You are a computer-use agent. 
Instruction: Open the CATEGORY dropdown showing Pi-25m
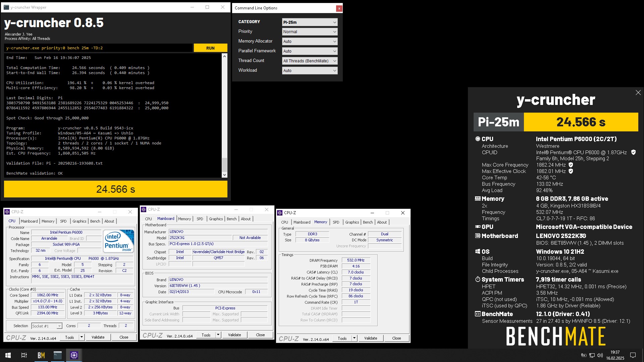tap(310, 22)
